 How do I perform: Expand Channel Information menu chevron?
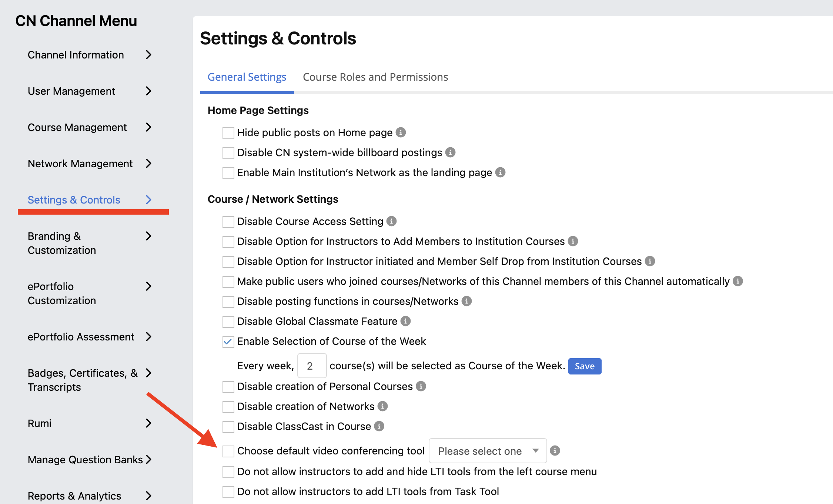(x=148, y=55)
